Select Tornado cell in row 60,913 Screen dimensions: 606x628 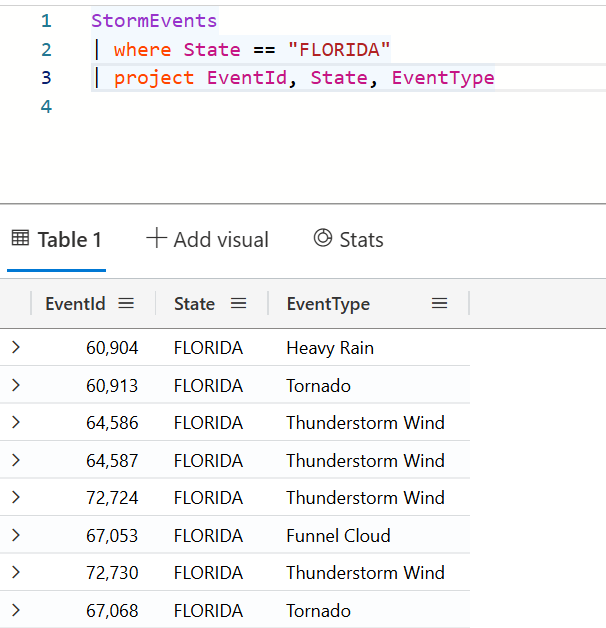[x=318, y=386]
